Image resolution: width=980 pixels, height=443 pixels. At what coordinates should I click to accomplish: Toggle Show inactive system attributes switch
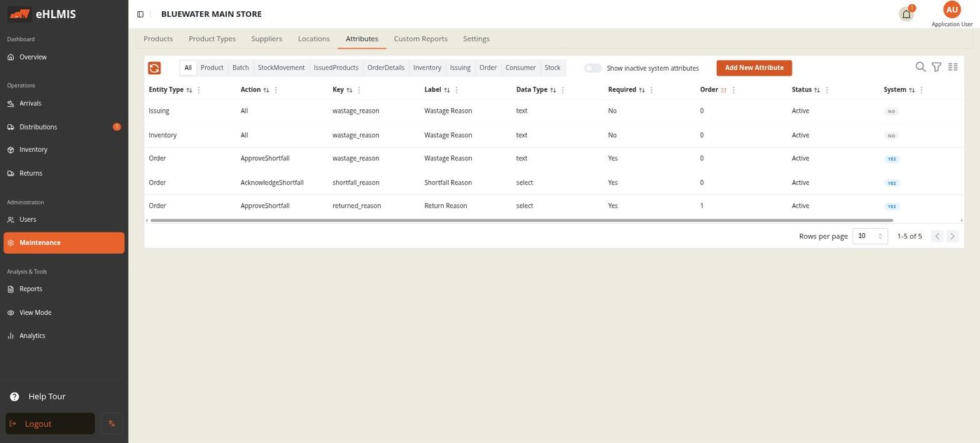(x=593, y=68)
